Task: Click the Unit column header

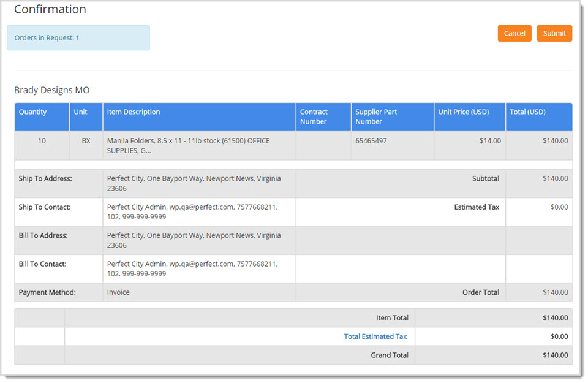Action: pyautogui.click(x=86, y=116)
